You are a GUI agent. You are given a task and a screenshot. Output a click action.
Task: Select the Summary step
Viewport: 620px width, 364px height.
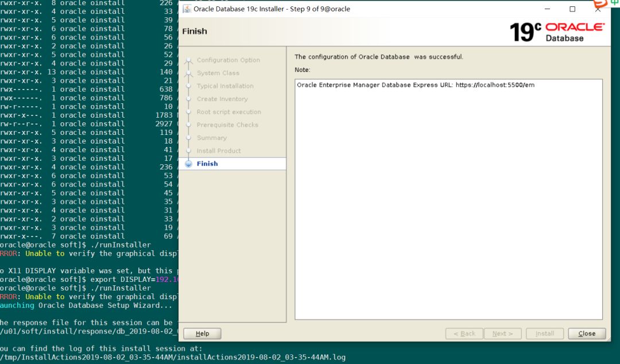pos(211,138)
